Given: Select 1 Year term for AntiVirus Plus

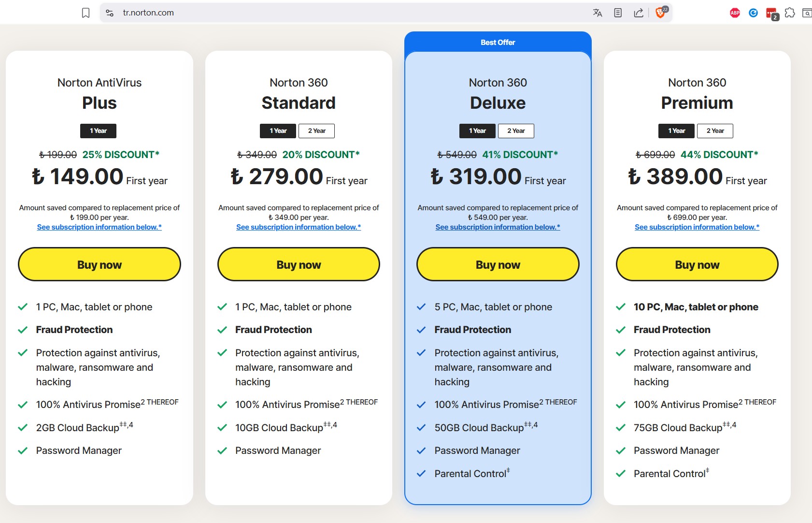Looking at the screenshot, I should coord(98,131).
